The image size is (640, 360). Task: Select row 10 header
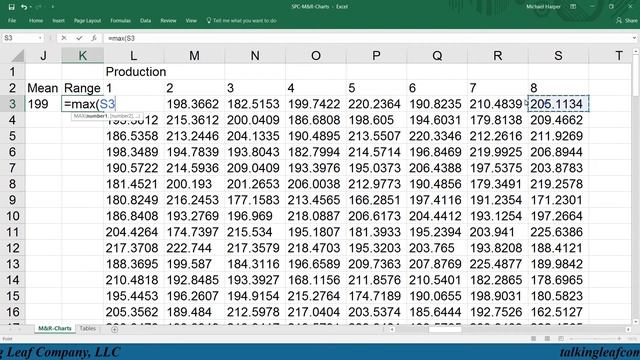(x=13, y=216)
